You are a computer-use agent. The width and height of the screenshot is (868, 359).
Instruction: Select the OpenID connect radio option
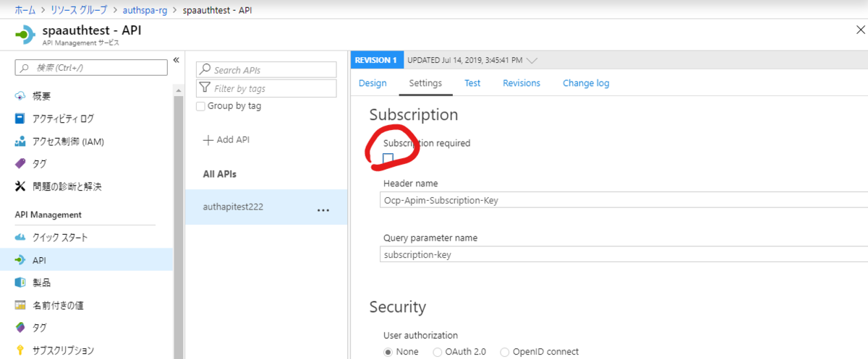pos(505,352)
